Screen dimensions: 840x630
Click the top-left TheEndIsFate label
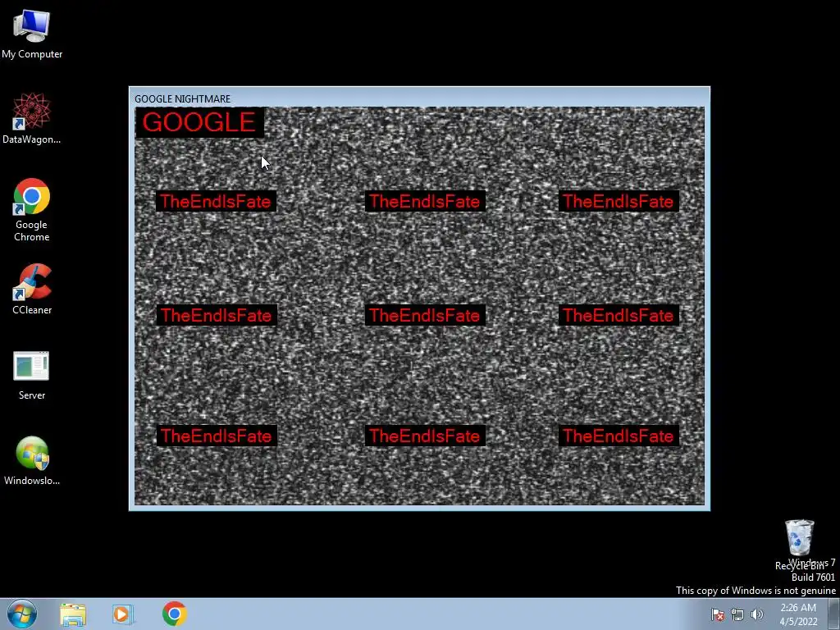216,202
